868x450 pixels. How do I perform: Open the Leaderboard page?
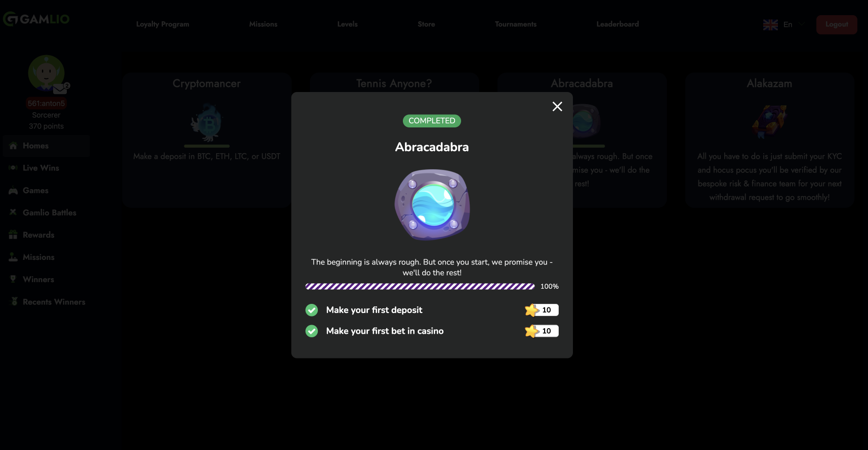(x=617, y=24)
